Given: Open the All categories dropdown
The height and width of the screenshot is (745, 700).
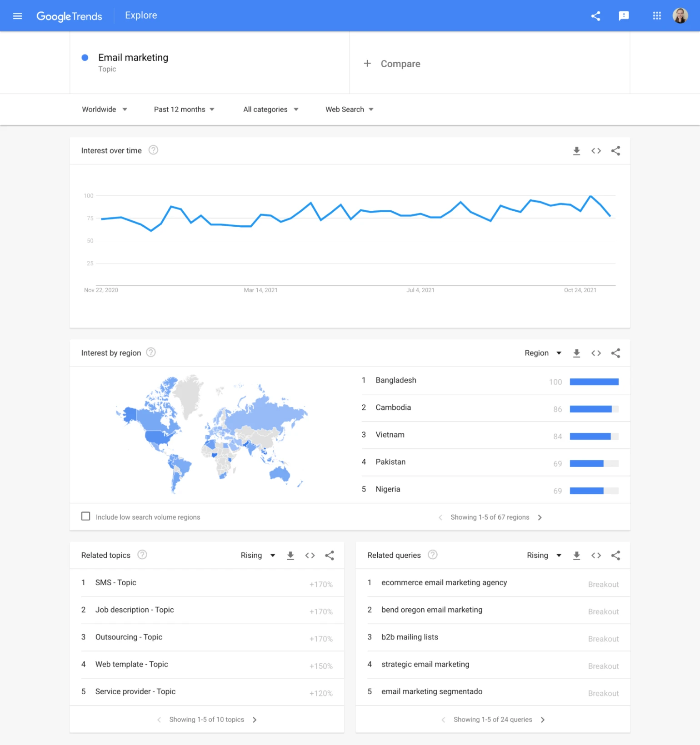Looking at the screenshot, I should (270, 109).
